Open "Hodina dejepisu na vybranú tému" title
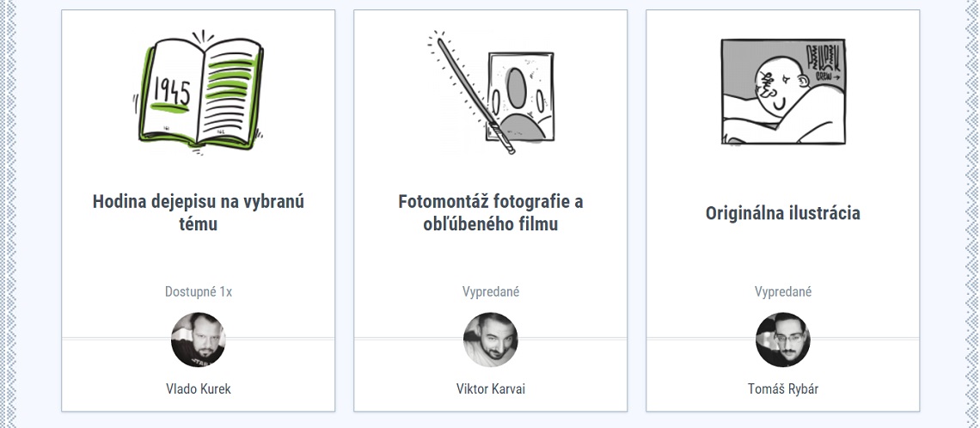This screenshot has width=980, height=428. [199, 213]
